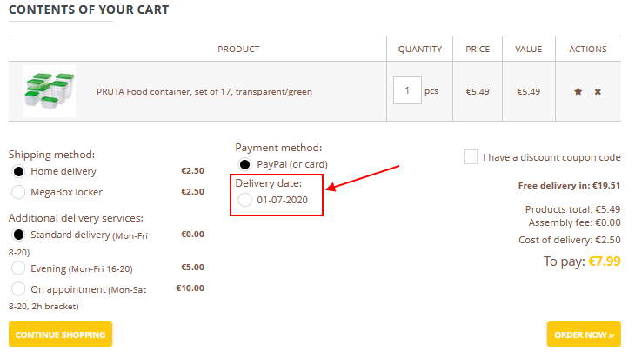Click the Price column header
Image resolution: width=635 pixels, height=364 pixels.
click(x=478, y=50)
